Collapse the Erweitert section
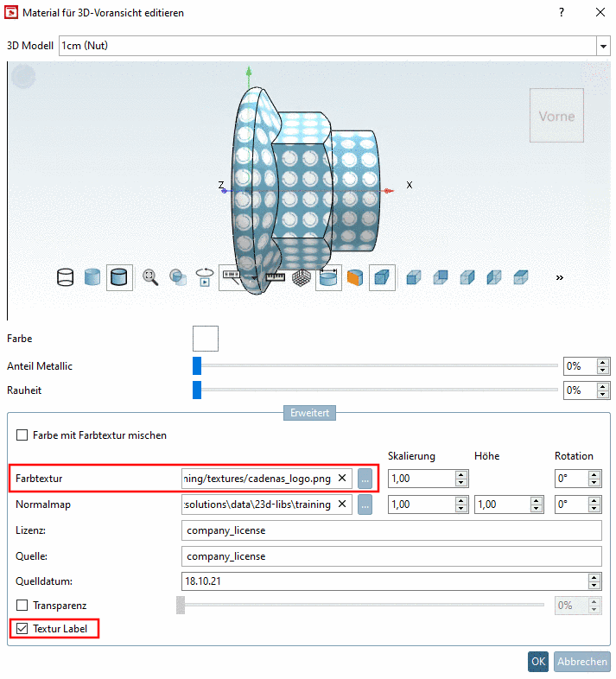The height and width of the screenshot is (679, 616). pos(309,413)
